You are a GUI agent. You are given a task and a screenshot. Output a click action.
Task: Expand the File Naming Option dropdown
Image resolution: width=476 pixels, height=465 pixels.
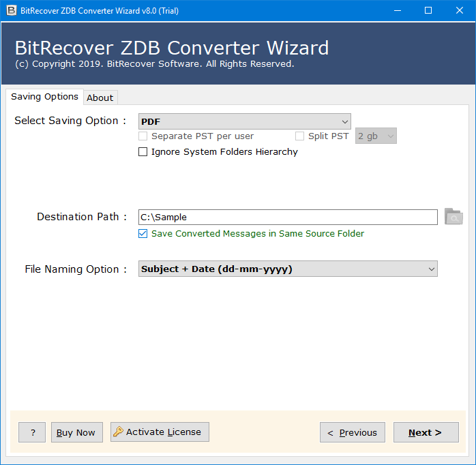coord(288,269)
